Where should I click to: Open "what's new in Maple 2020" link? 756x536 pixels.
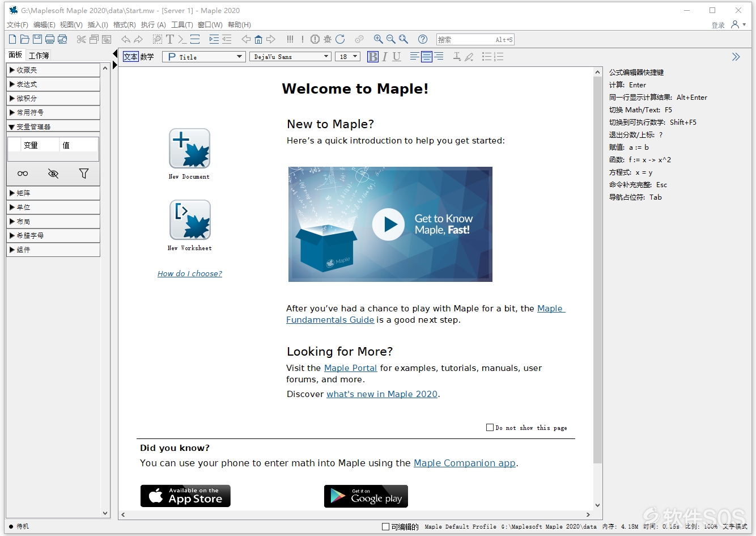(382, 394)
